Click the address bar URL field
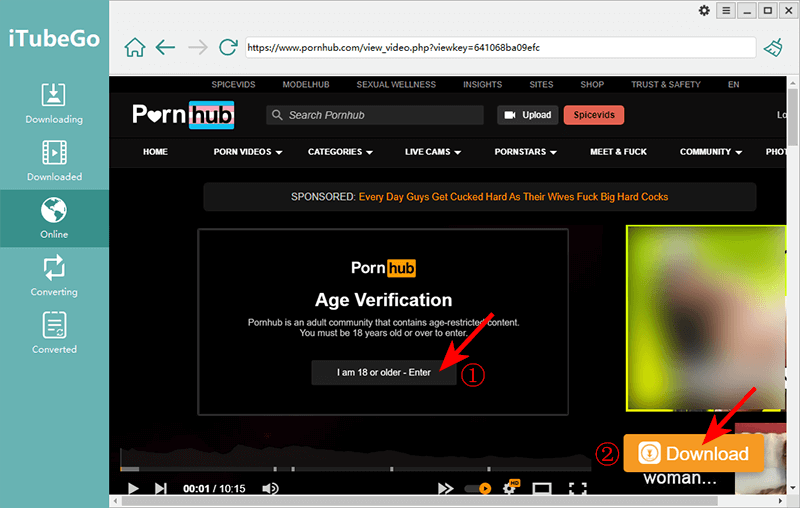 tap(500, 47)
